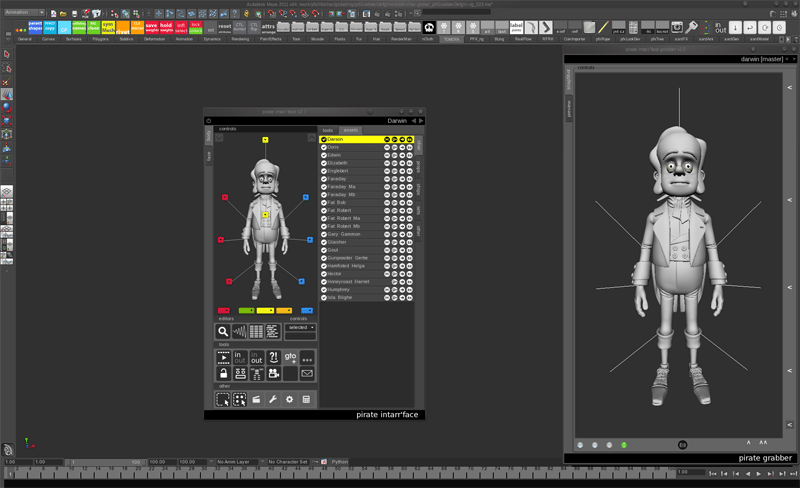Toggle the checkmark next to Doris
Viewport: 800px width, 488px height.
(x=324, y=147)
